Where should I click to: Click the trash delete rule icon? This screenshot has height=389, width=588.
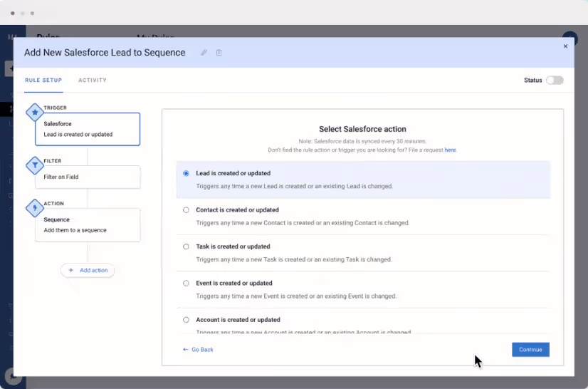point(219,53)
